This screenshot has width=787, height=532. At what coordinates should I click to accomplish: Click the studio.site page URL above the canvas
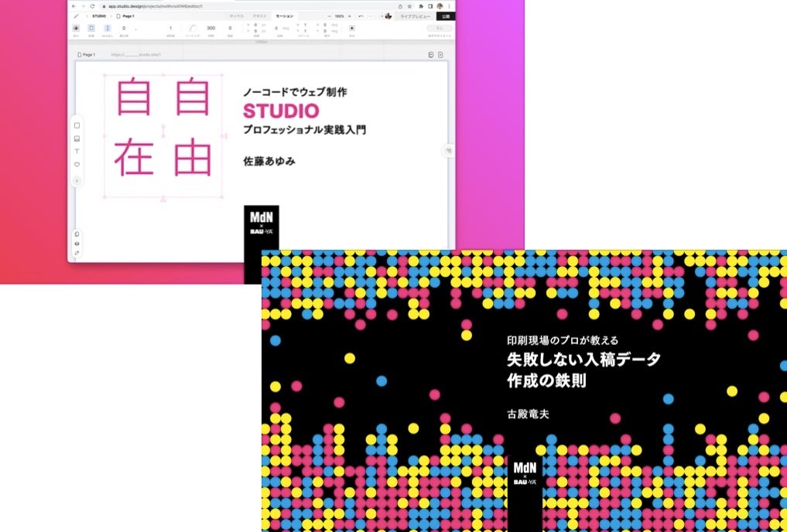click(x=135, y=55)
